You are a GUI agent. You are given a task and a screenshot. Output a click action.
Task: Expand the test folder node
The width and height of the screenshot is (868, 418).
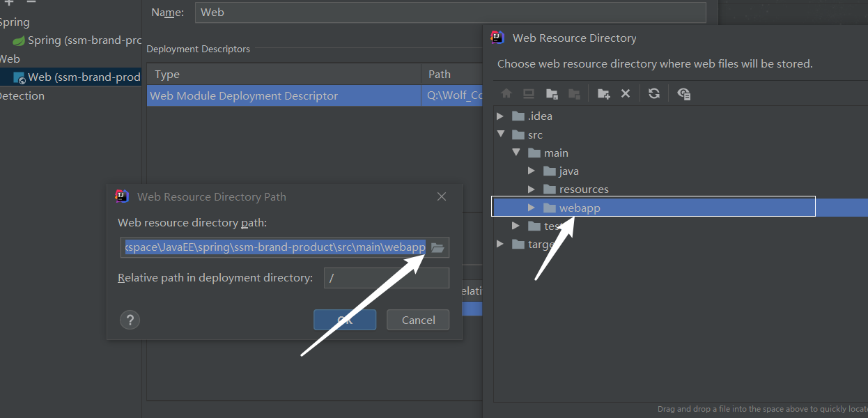coord(516,226)
